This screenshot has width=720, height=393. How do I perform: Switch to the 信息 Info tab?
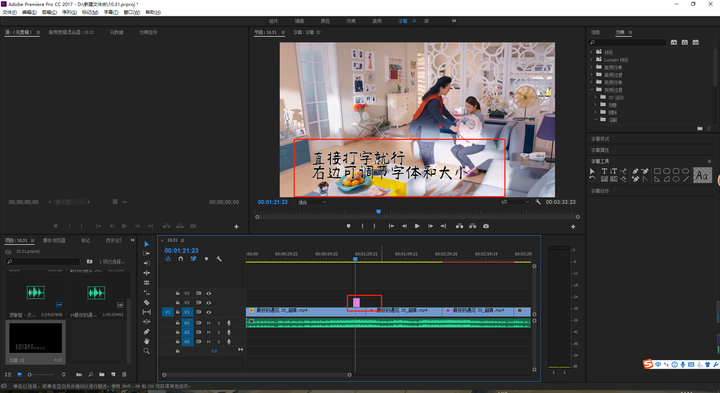tap(596, 33)
